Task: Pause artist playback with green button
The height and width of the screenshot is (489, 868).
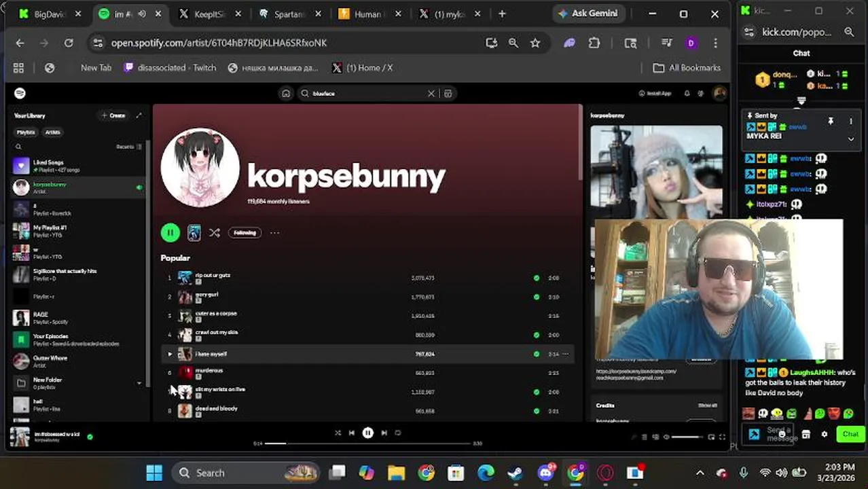Action: [170, 233]
